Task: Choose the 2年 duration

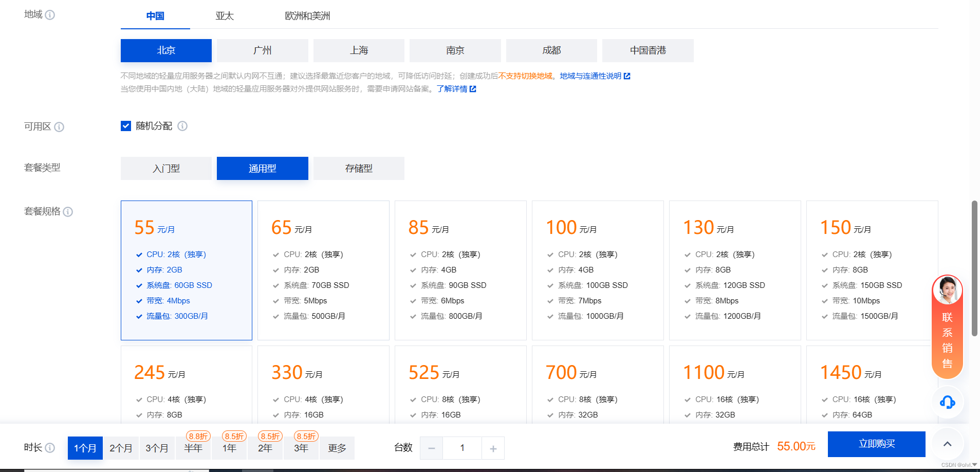Action: [265, 448]
